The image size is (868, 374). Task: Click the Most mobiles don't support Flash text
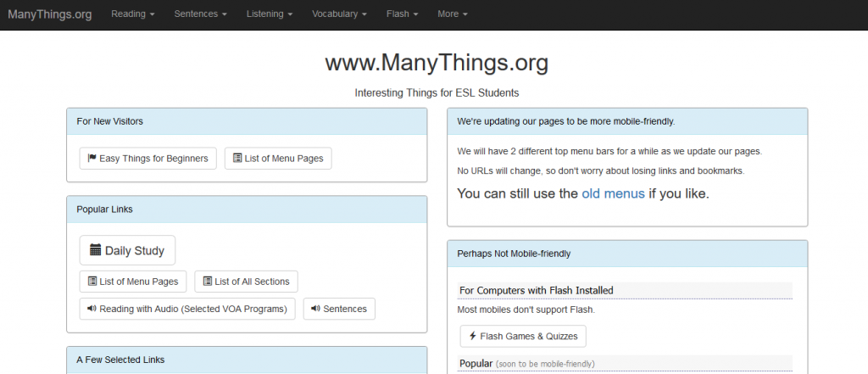click(526, 310)
